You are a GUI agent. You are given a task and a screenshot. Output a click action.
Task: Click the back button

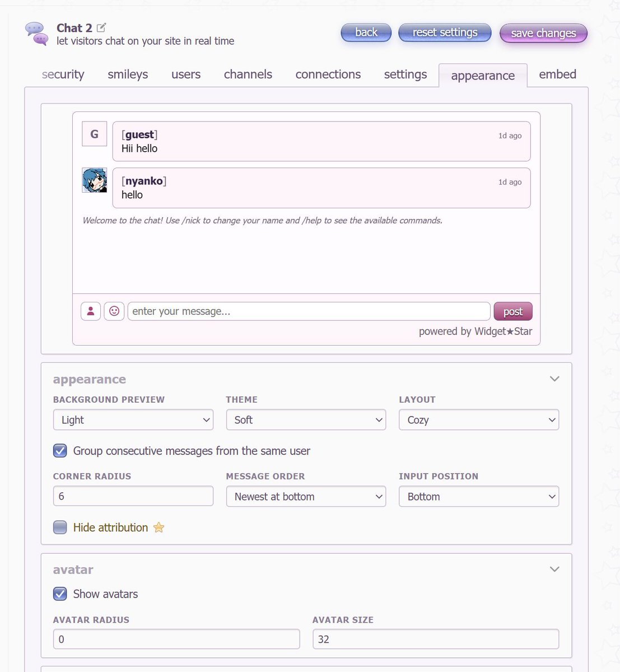point(366,32)
